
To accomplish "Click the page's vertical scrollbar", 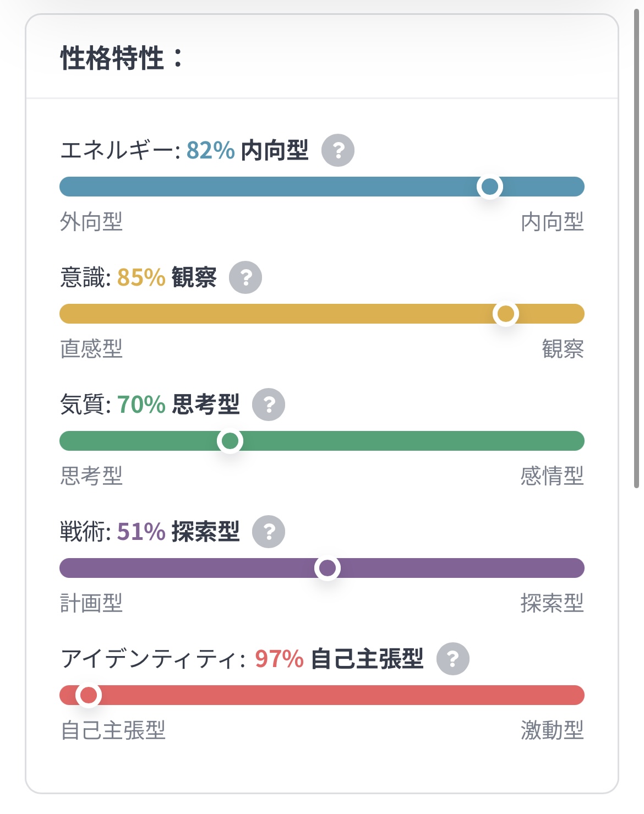I will tap(637, 248).
